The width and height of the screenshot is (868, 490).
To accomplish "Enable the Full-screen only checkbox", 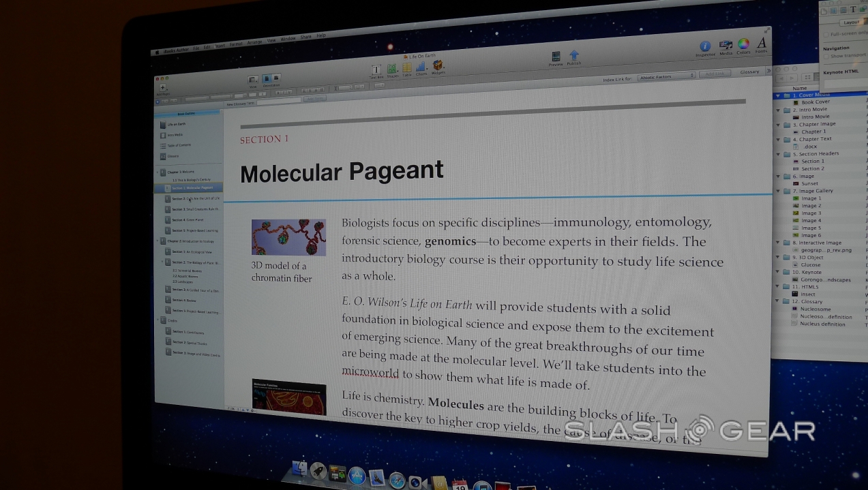I will (826, 34).
